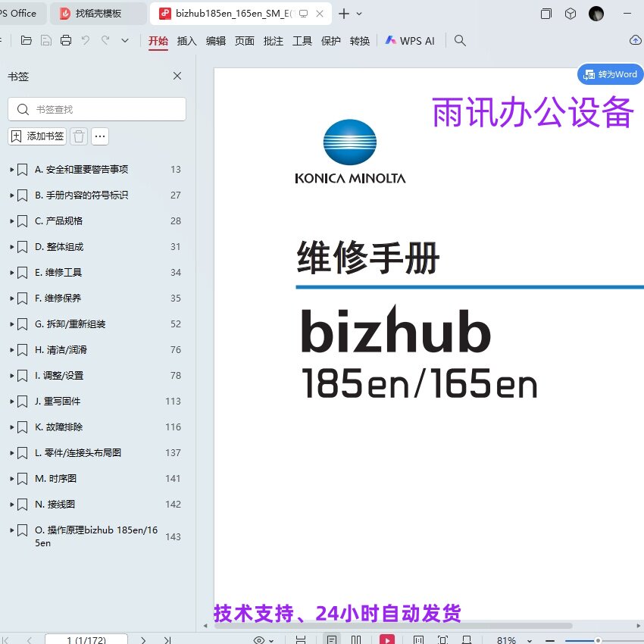Click the undo arrow icon
Image resolution: width=644 pixels, height=644 pixels.
pos(86,40)
